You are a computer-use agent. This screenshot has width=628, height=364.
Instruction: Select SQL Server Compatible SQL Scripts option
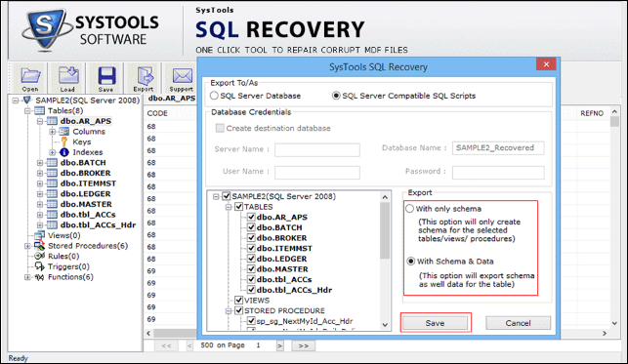tap(336, 96)
